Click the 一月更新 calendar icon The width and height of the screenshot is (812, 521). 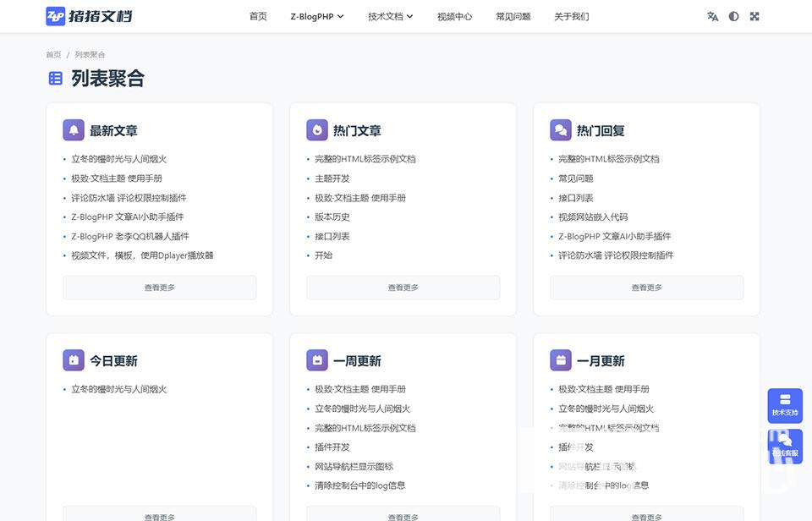561,359
